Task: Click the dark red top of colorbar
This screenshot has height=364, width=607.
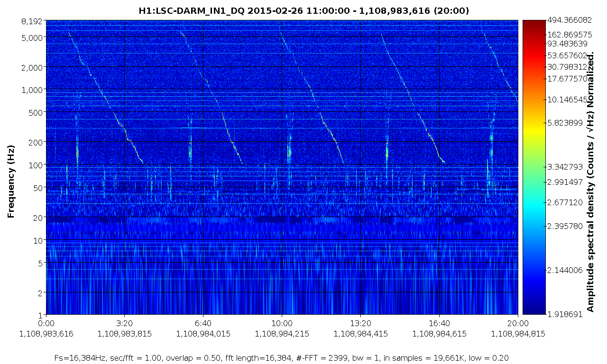Action: point(534,24)
